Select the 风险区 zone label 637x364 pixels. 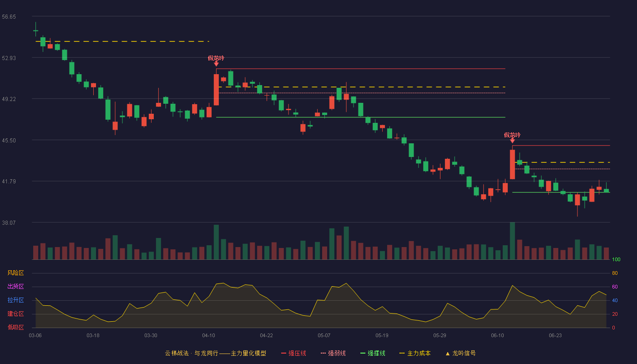(x=15, y=273)
